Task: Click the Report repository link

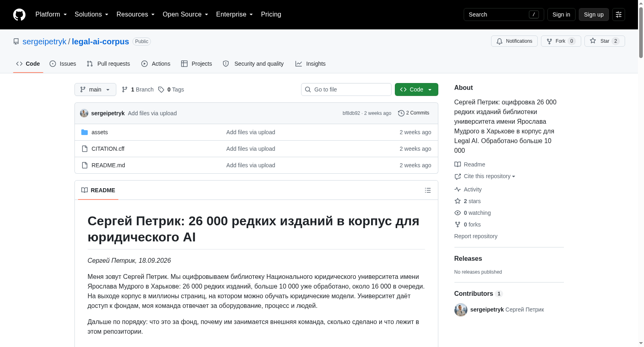Action: [x=476, y=236]
